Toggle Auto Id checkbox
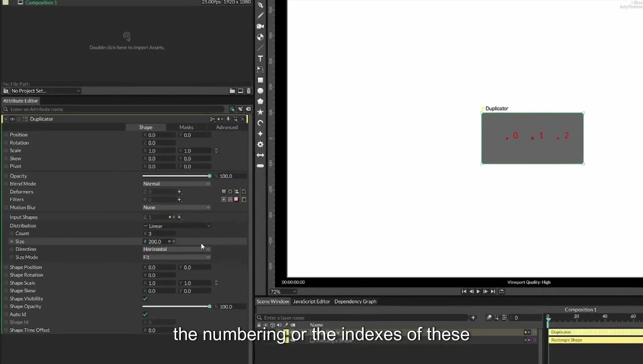 click(x=145, y=314)
